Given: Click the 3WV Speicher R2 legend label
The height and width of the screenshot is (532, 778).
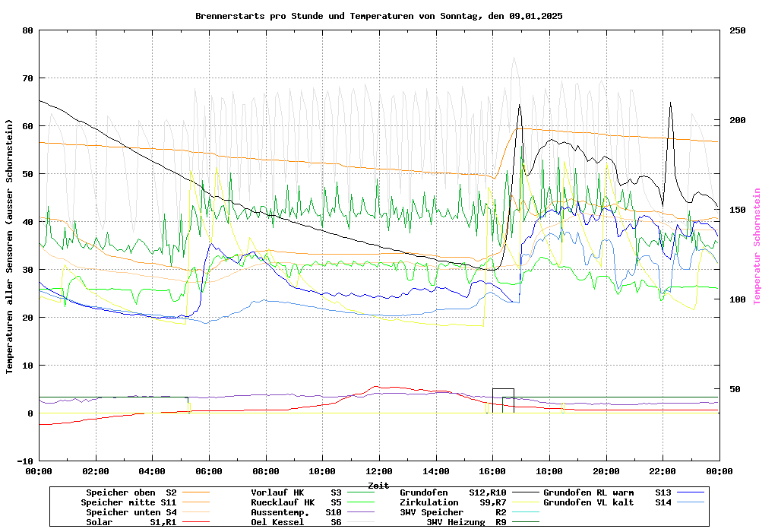Looking at the screenshot, I should (453, 512).
